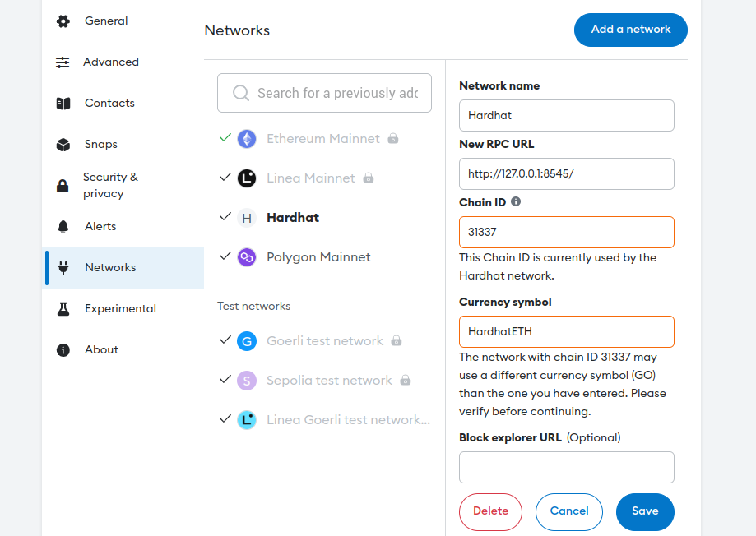Select the Experimental flask icon
The image size is (756, 536).
63,308
